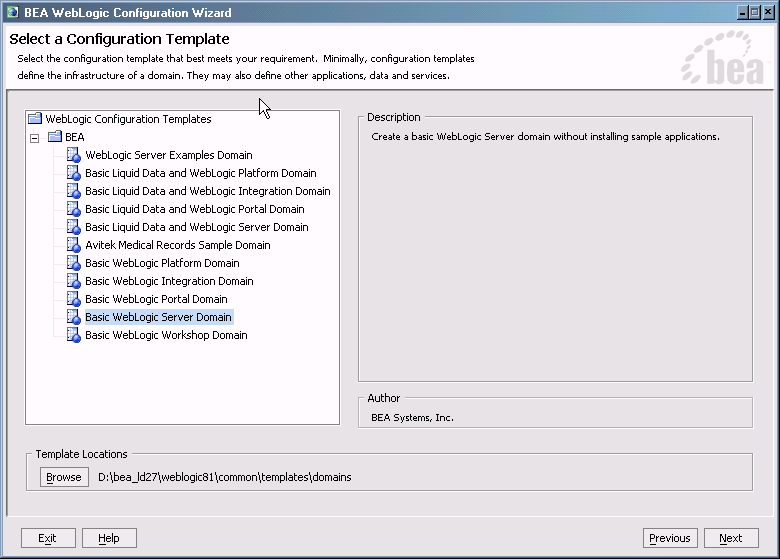The height and width of the screenshot is (559, 780).
Task: Click the WebLogic Configuration Templates root folder icon
Action: click(x=35, y=118)
